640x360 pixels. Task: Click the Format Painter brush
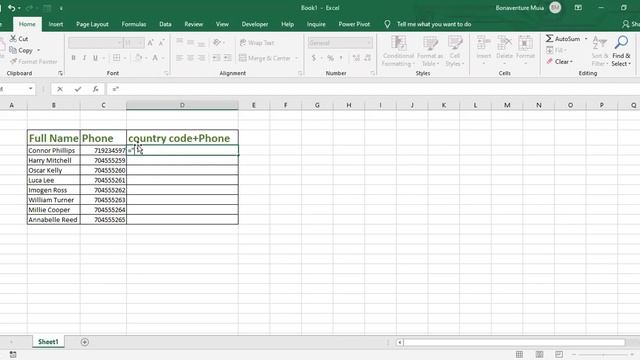pos(33,62)
